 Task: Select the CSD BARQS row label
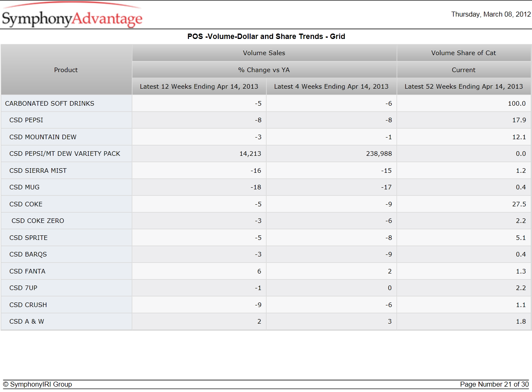[28, 254]
